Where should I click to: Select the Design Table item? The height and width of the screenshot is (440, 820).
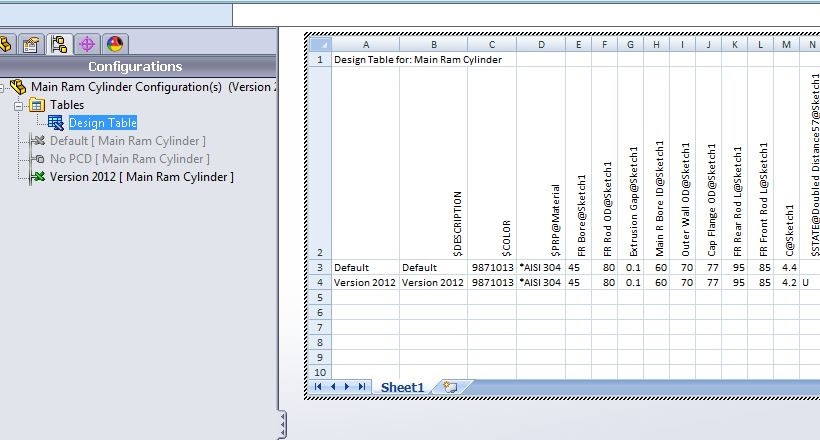click(102, 123)
